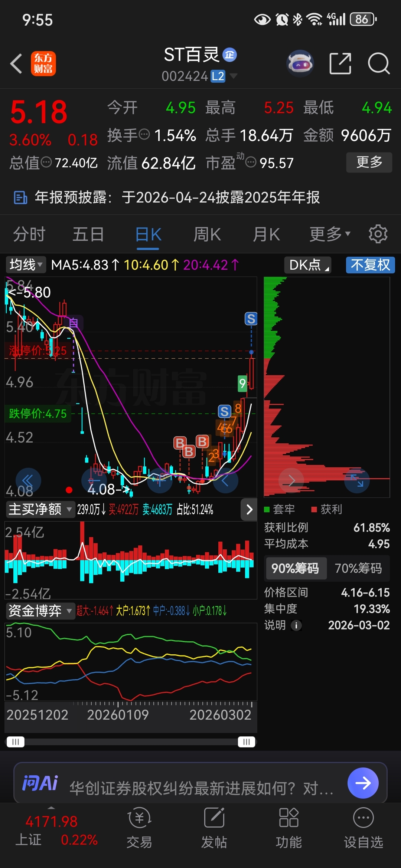
Task: Tap the 说明 info icon
Action: 296,625
